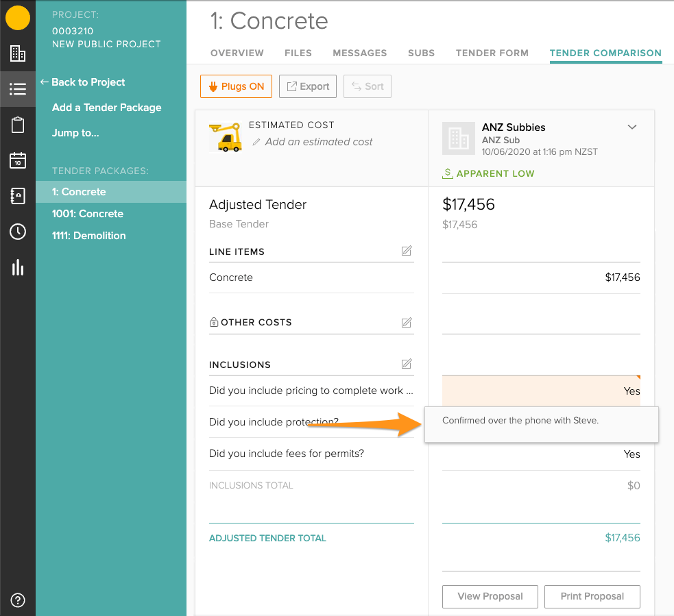Edit INCLUSIONS via the pencil icon
This screenshot has height=616, width=674.
[x=407, y=364]
